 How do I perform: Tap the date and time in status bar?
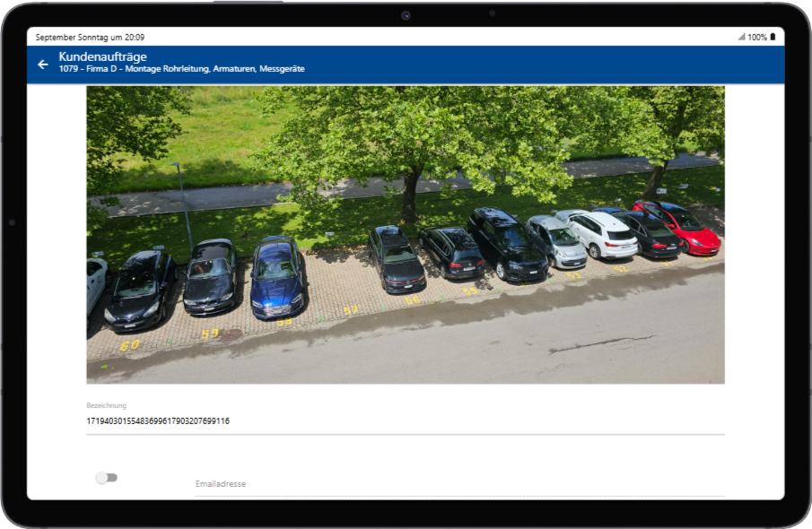(x=90, y=38)
